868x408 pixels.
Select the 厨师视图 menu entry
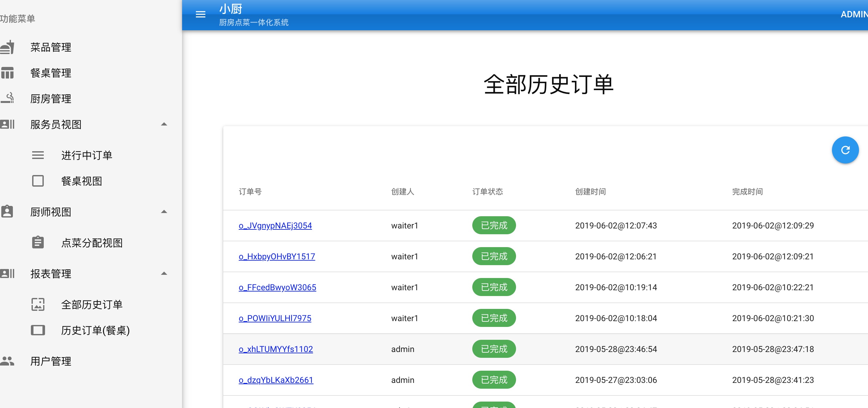[51, 212]
